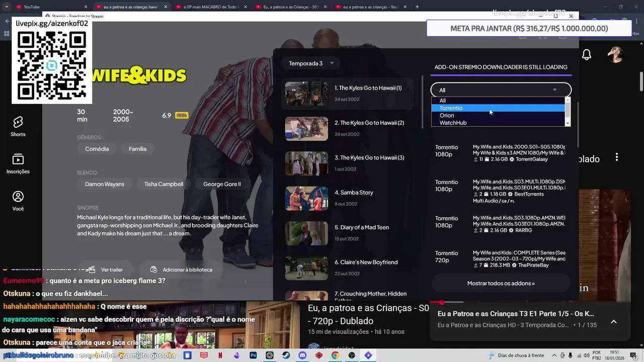Select the Comédia genre chip
The width and height of the screenshot is (644, 362).
(x=97, y=149)
